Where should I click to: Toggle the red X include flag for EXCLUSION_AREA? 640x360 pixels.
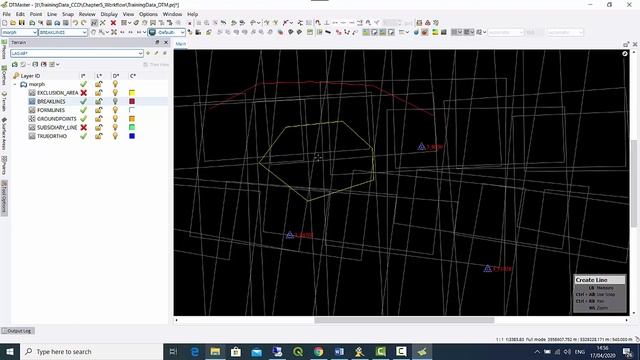click(83, 93)
